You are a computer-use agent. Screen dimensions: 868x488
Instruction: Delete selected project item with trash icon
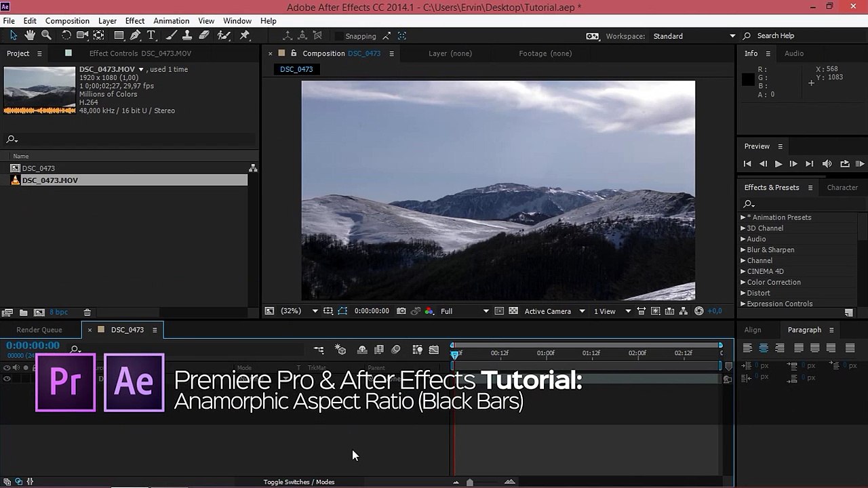(87, 312)
